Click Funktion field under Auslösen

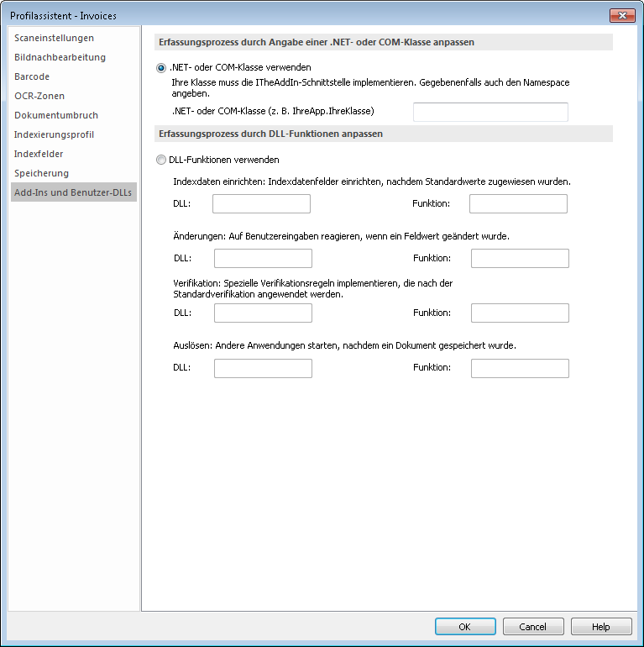(x=520, y=369)
